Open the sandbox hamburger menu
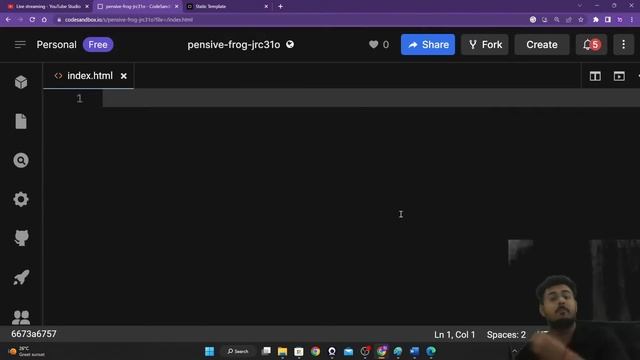640x360 pixels. (x=20, y=44)
